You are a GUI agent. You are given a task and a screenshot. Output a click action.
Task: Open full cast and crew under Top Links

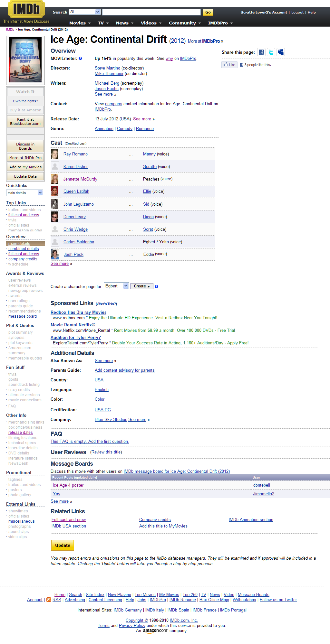tap(24, 215)
